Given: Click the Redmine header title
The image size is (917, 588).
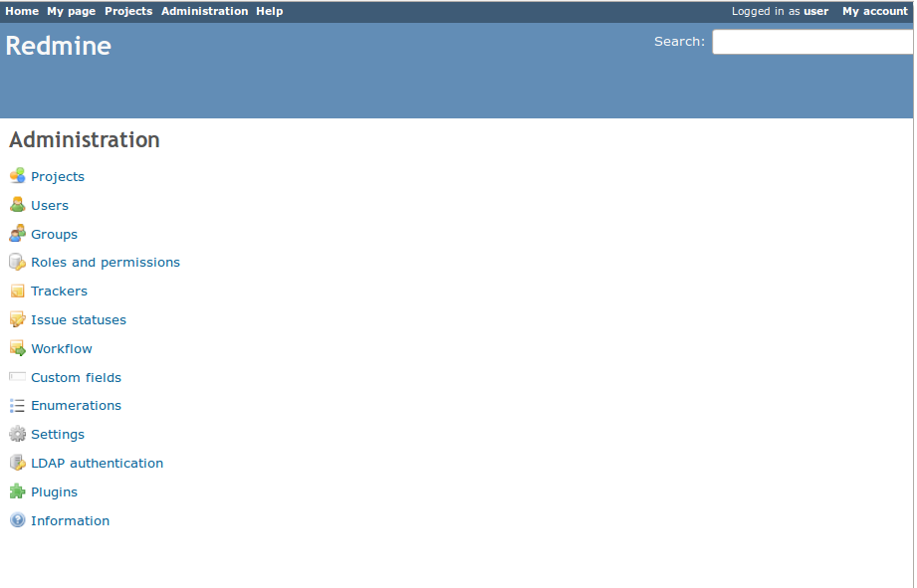Looking at the screenshot, I should pyautogui.click(x=59, y=46).
